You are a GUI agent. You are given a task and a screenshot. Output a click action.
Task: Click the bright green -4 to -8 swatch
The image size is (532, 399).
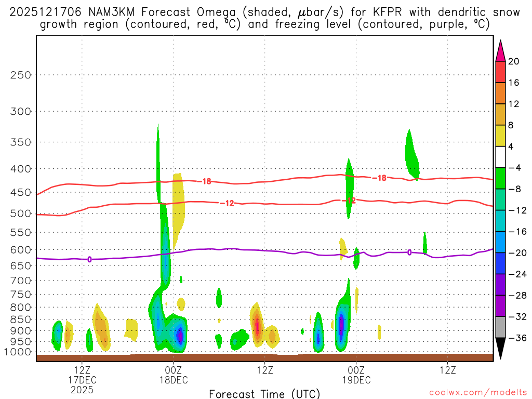[500, 179]
